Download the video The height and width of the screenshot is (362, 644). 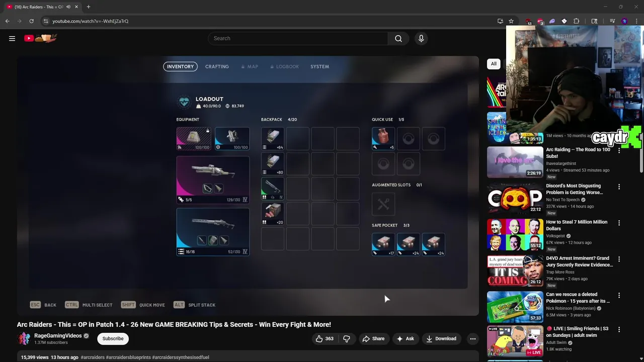click(441, 339)
